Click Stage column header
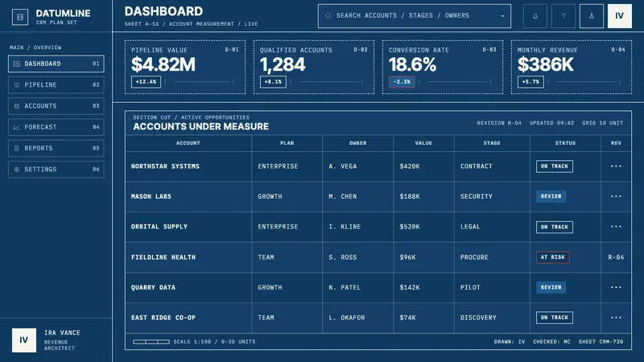This screenshot has height=362, width=644. 492,143
